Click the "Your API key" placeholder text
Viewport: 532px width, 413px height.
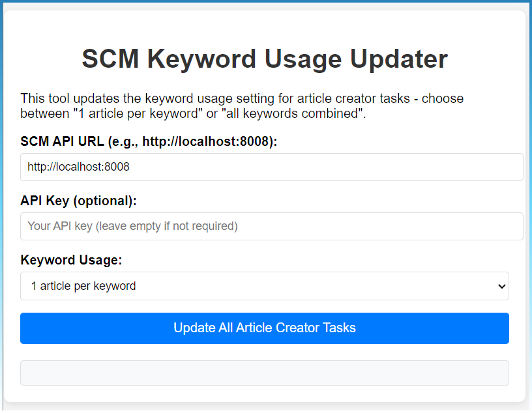(132, 227)
